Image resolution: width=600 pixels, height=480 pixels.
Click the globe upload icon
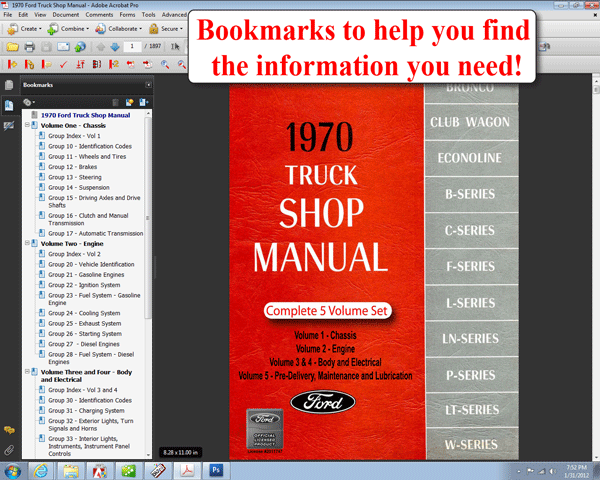point(80,47)
